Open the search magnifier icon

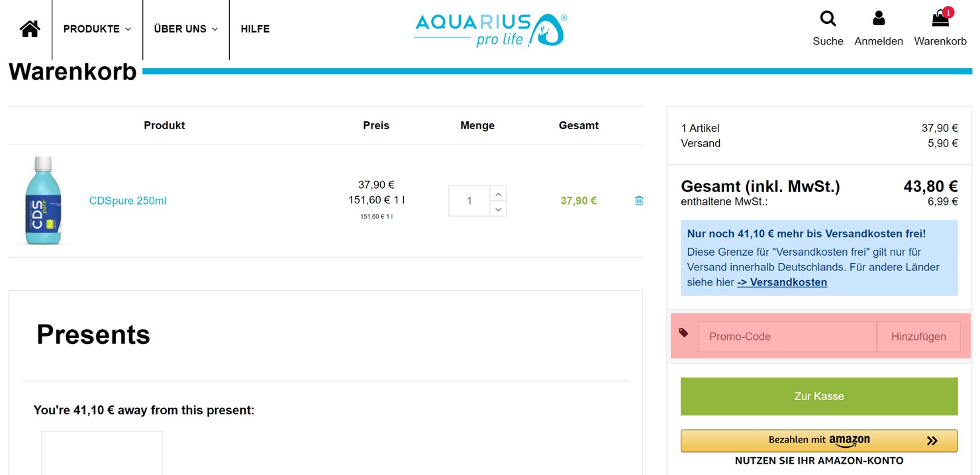pyautogui.click(x=828, y=19)
